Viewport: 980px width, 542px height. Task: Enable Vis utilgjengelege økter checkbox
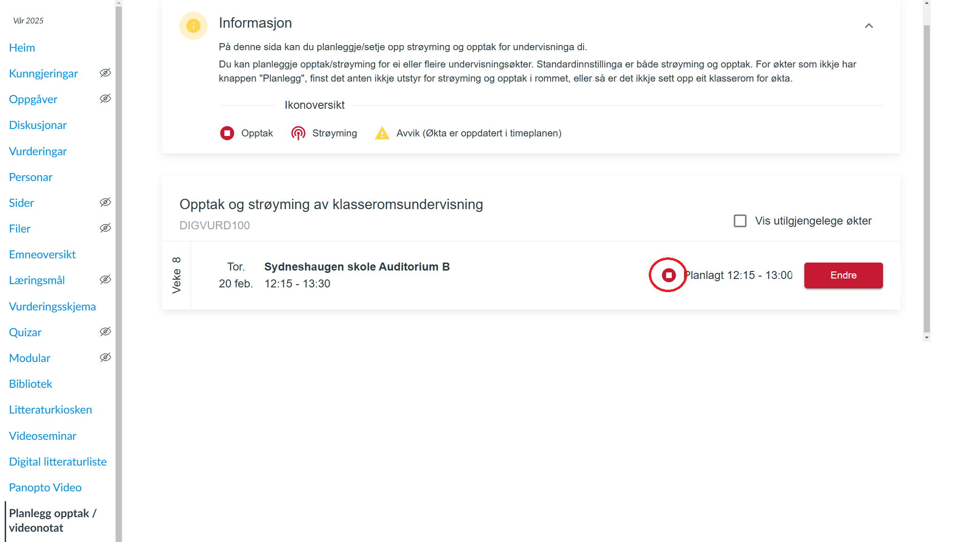[x=740, y=221]
